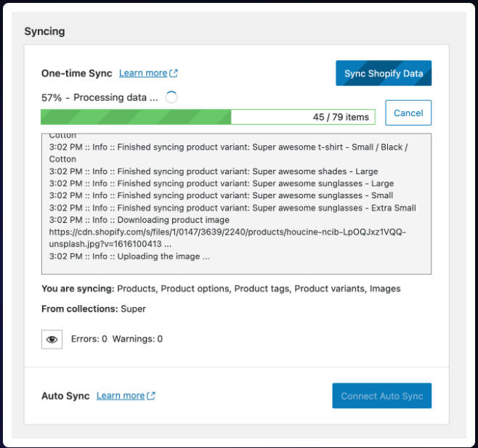The height and width of the screenshot is (448, 478).
Task: Click the 'Errors: 0' count
Action: [x=89, y=339]
